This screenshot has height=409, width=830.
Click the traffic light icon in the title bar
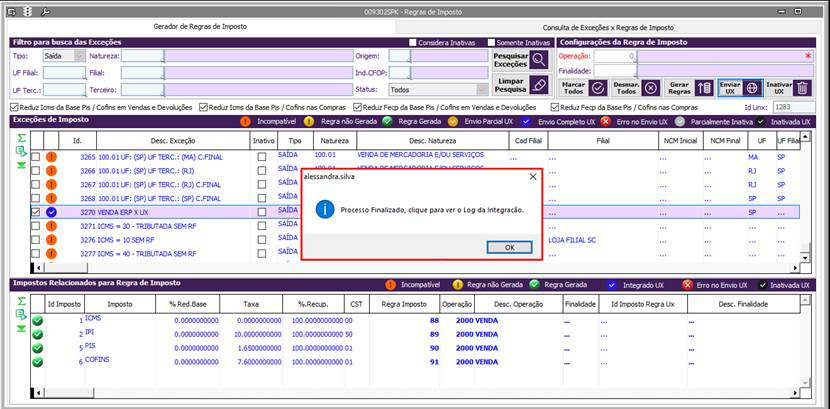(x=29, y=12)
